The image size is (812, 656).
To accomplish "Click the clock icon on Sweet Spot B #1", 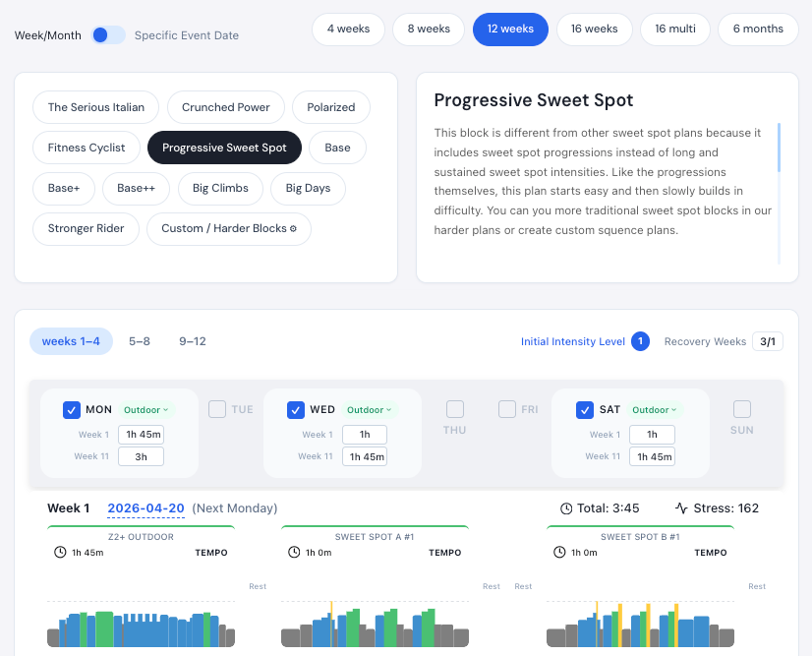I will tap(560, 553).
